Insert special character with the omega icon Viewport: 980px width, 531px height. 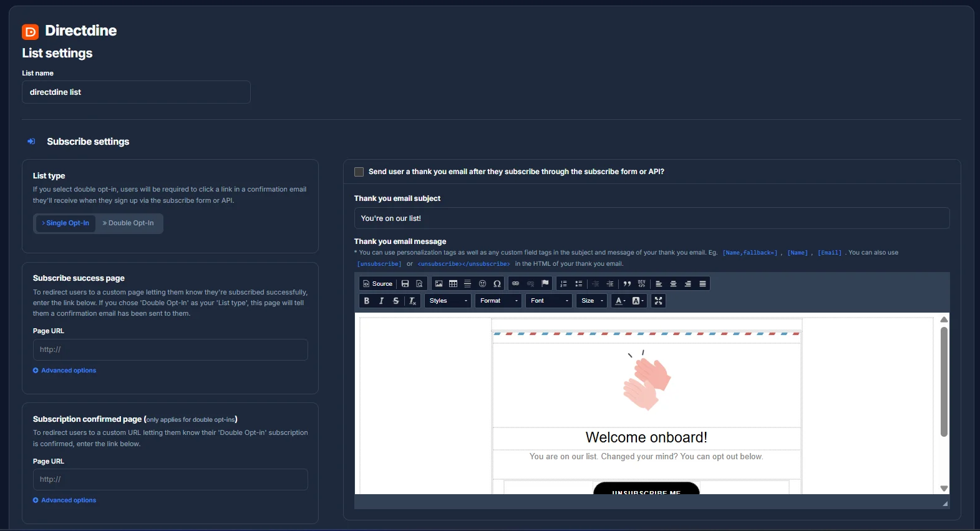tap(497, 284)
